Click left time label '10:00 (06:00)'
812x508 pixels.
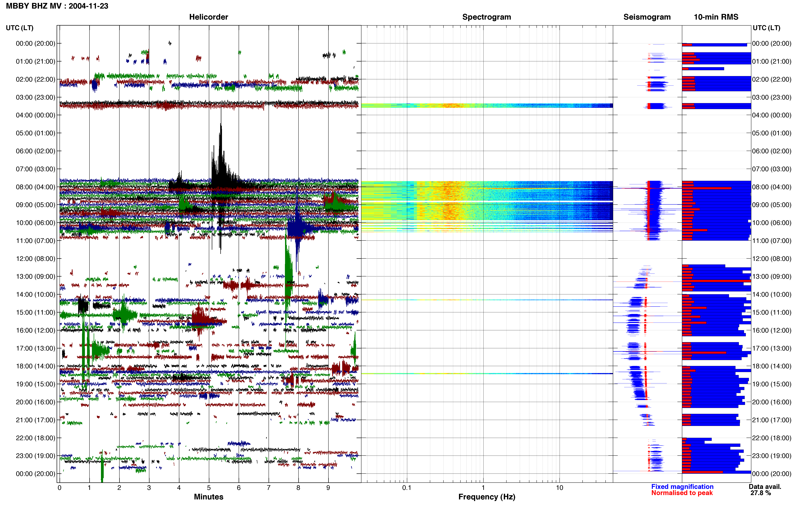pos(36,223)
